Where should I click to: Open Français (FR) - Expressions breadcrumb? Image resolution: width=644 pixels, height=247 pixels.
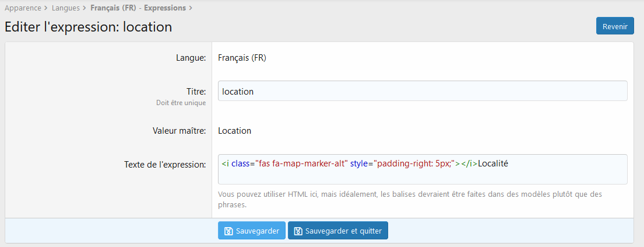tap(138, 8)
